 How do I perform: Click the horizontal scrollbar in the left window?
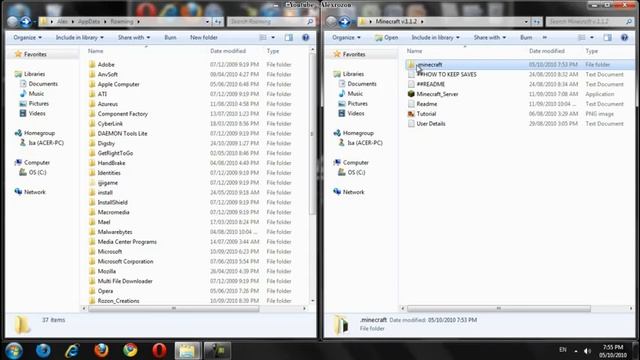173,309
